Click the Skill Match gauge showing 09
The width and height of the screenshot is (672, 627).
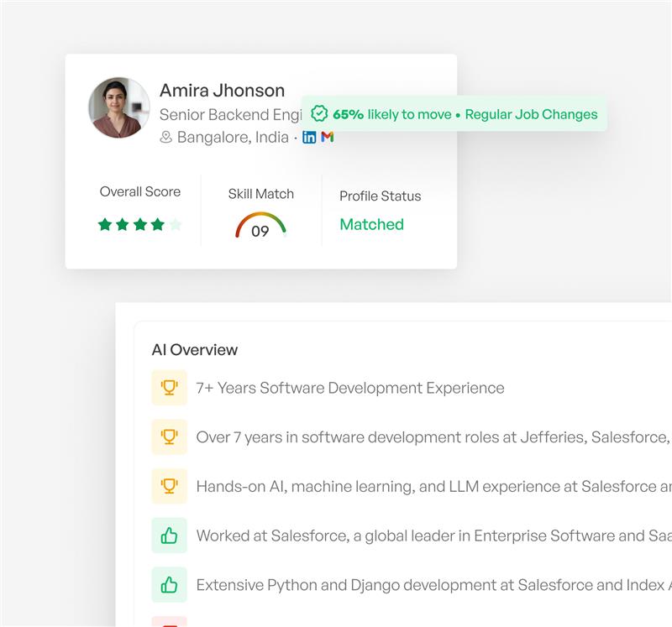click(x=260, y=226)
